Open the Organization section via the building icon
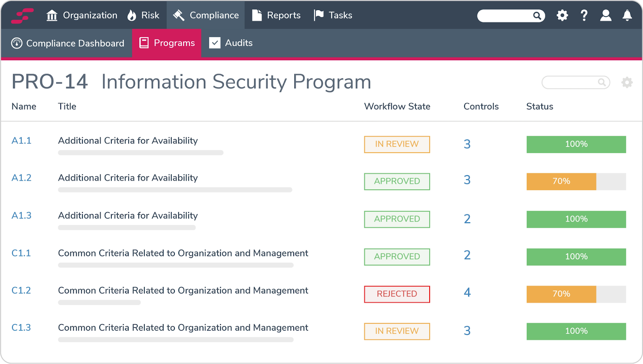Screen dimensions: 643x364 (x=52, y=15)
